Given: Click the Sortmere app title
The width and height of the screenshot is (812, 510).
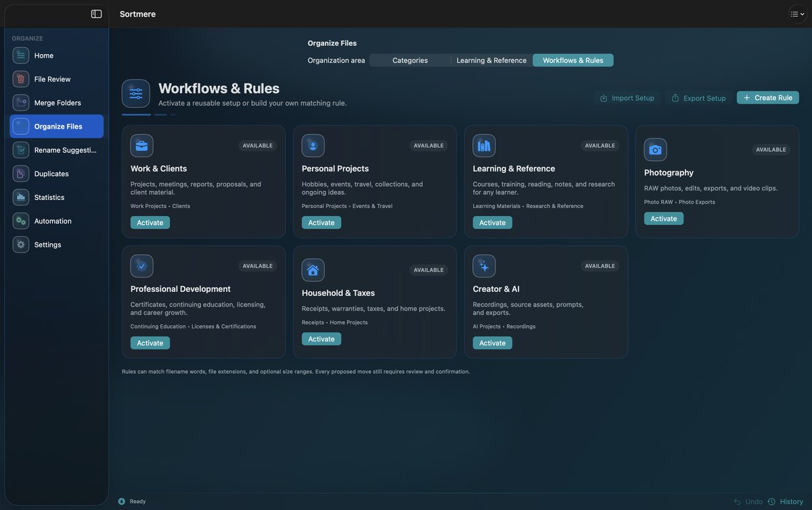Looking at the screenshot, I should pyautogui.click(x=138, y=14).
